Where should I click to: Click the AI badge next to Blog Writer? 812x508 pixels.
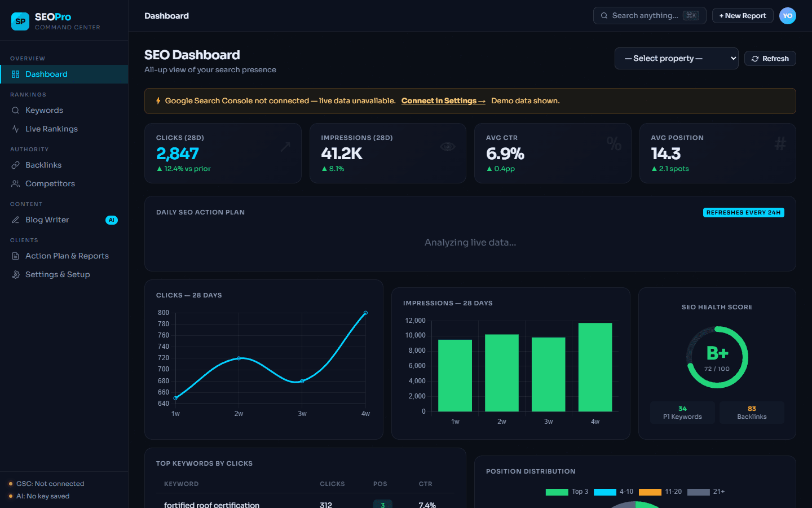coord(112,220)
